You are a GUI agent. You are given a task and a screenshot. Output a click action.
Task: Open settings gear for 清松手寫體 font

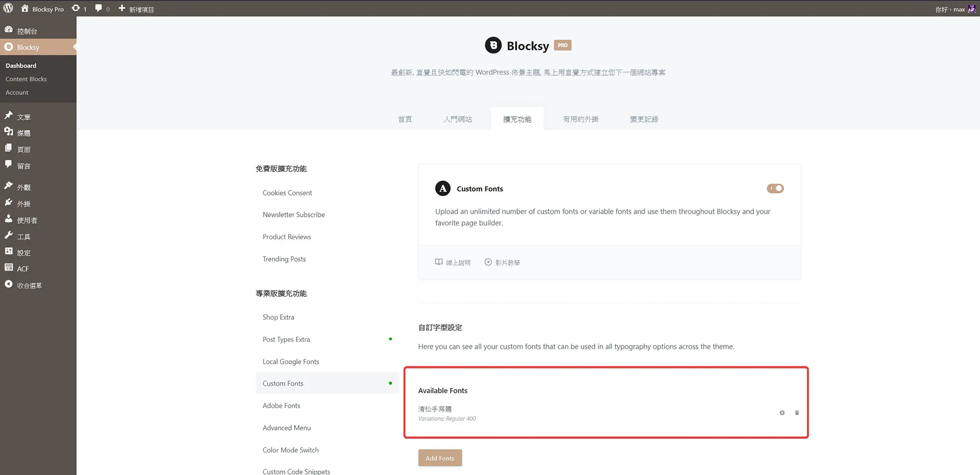(782, 413)
